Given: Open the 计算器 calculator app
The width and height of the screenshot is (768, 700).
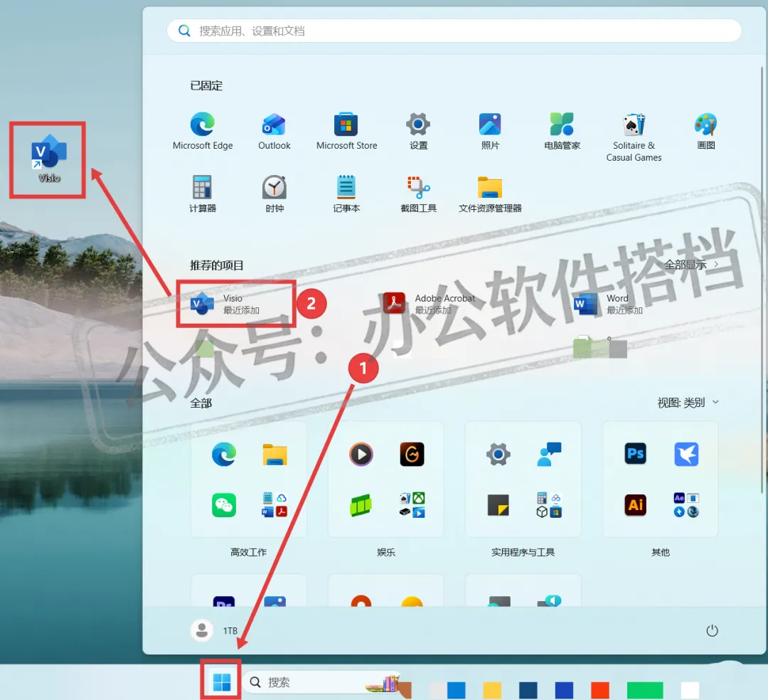Looking at the screenshot, I should click(x=202, y=193).
